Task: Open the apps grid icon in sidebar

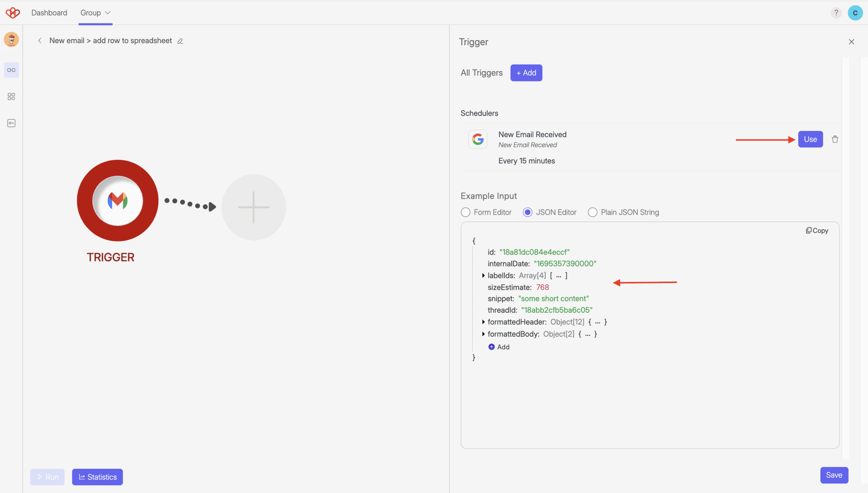Action: 11,97
